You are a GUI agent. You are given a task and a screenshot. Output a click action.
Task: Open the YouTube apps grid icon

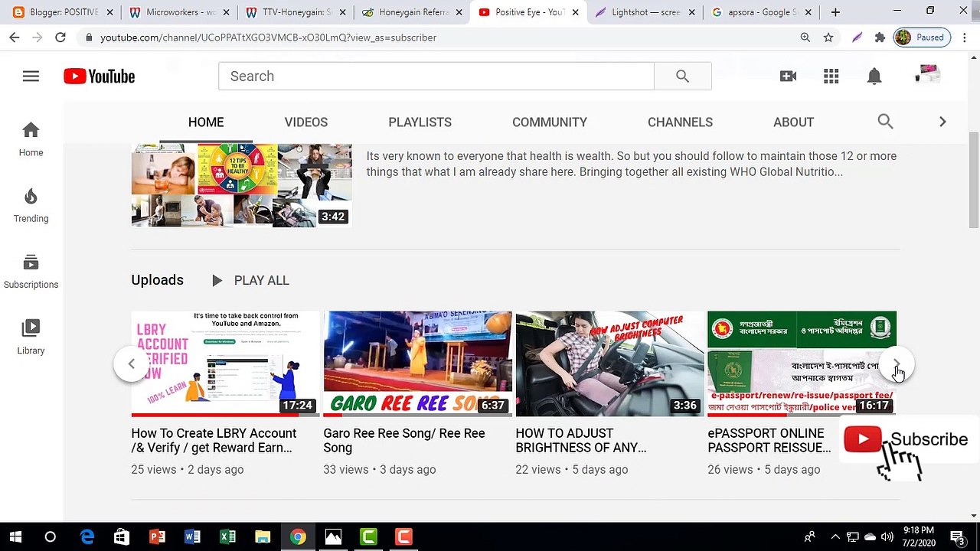(831, 77)
